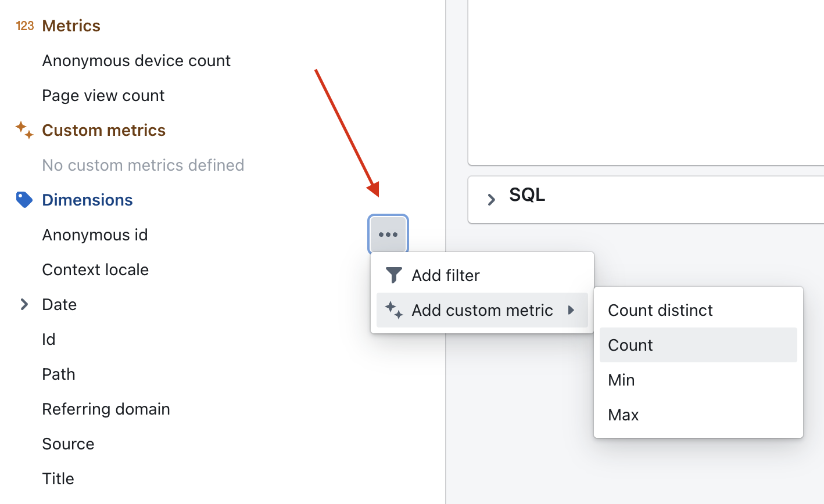
Task: Click the sparkle icon beside Custom metrics heading
Action: pos(24,130)
